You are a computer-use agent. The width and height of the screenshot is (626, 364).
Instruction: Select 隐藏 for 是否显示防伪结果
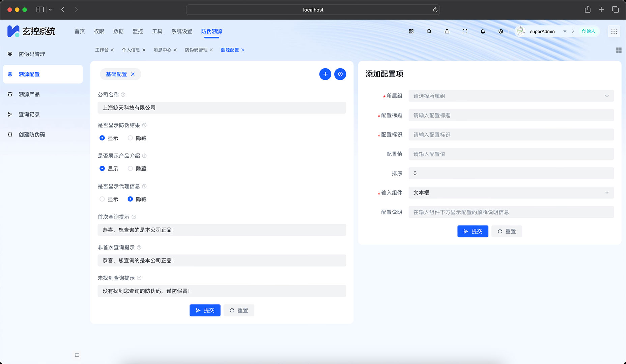130,138
